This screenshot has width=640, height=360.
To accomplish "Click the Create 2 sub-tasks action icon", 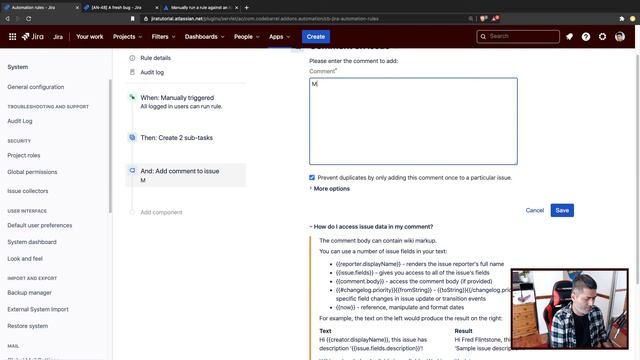I will (132, 138).
